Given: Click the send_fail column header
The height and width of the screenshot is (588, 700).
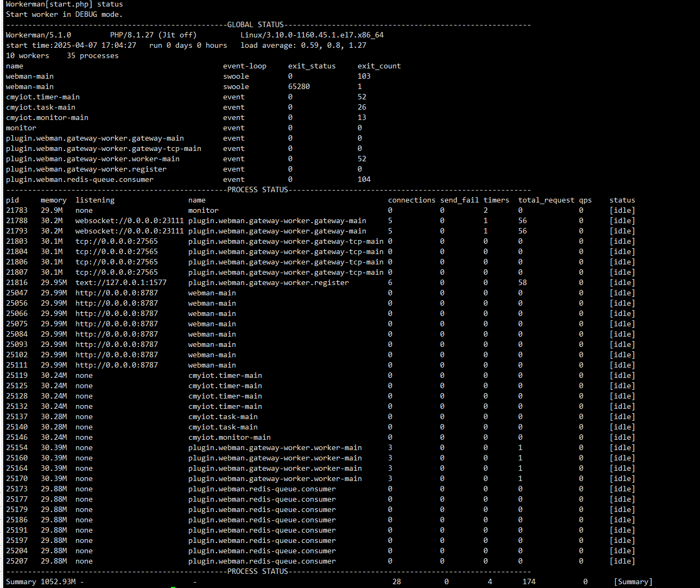Looking at the screenshot, I should click(460, 200).
